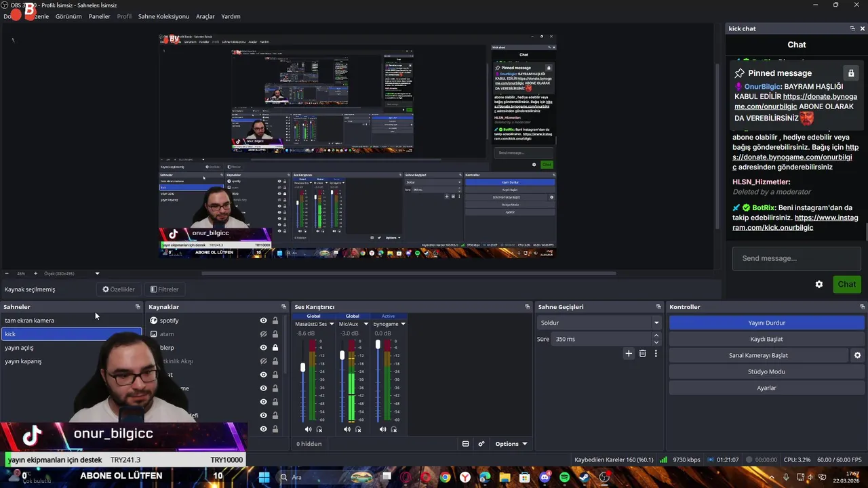Toggle monitoring headphone icon for Mic/Aux
The width and height of the screenshot is (868, 488).
click(358, 429)
